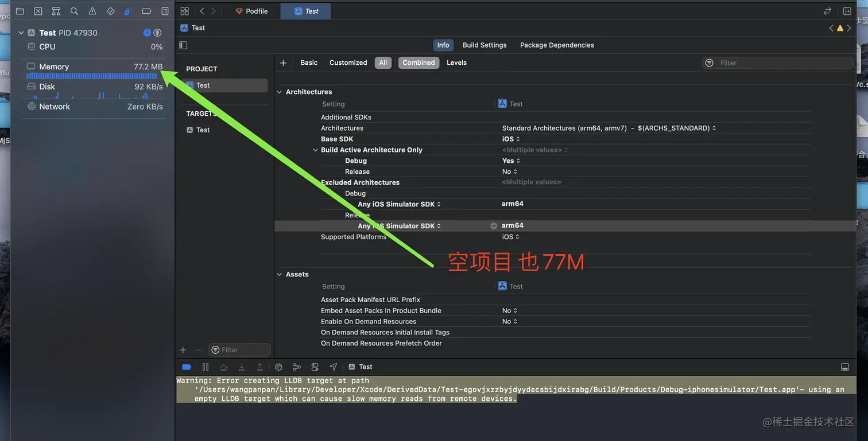The image size is (868, 441).
Task: Go forward in editor history
Action: 214,11
